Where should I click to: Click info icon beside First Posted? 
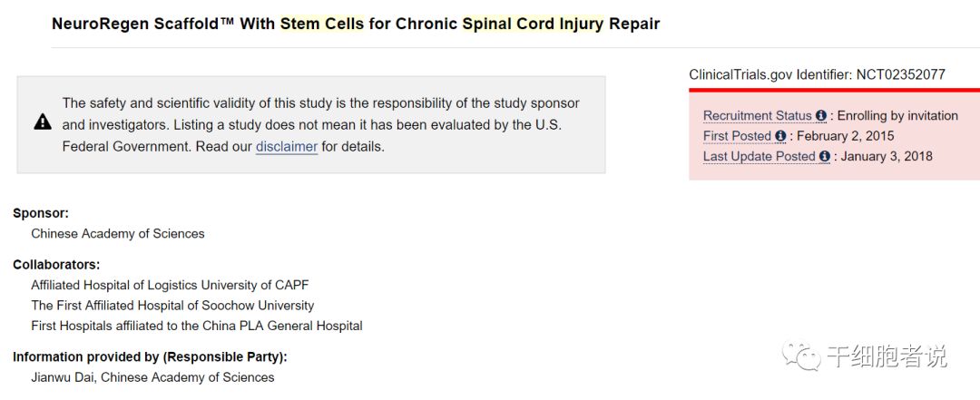click(780, 136)
